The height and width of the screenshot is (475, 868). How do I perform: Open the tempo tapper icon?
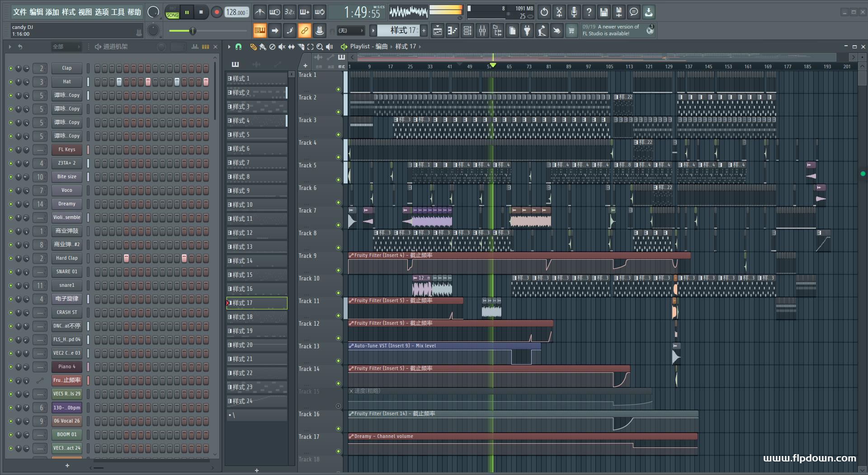pos(542,30)
